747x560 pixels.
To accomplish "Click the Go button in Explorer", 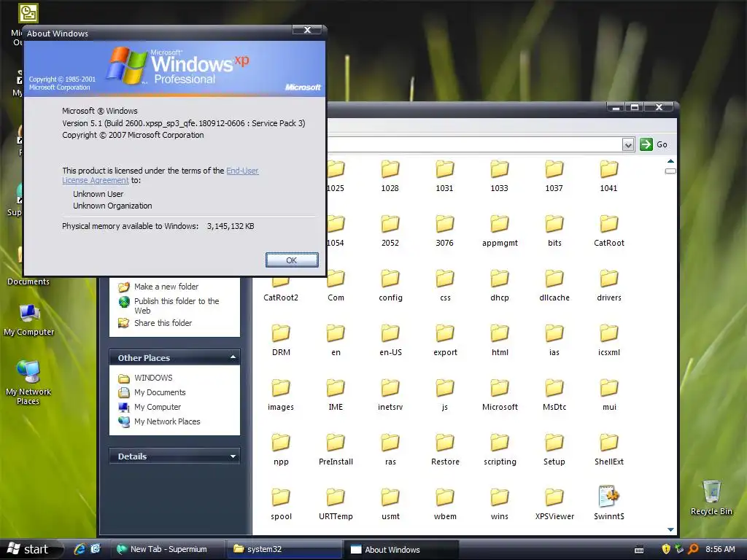I will [654, 144].
